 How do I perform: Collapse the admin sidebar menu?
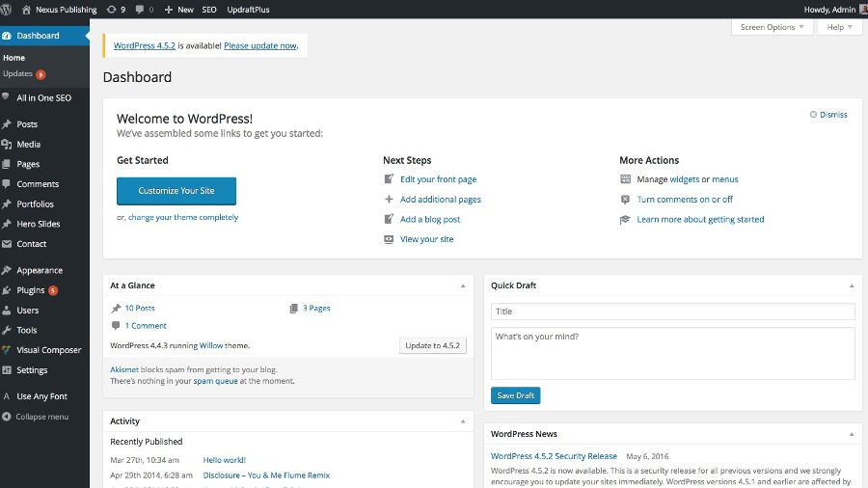coord(41,417)
